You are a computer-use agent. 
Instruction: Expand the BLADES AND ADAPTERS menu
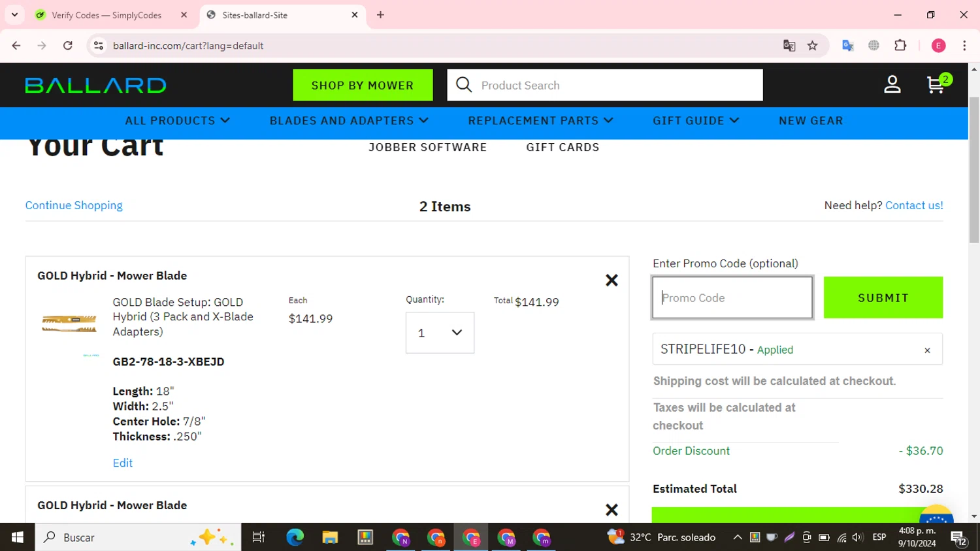point(349,121)
